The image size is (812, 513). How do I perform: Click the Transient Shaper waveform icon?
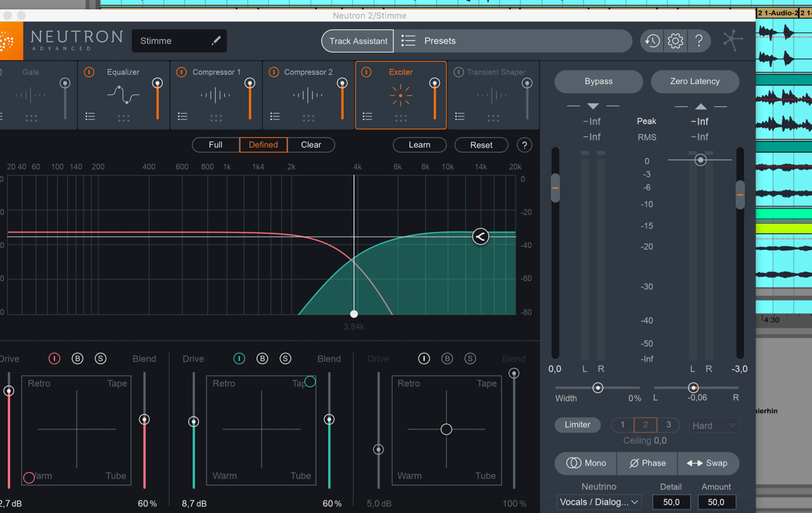point(493,96)
